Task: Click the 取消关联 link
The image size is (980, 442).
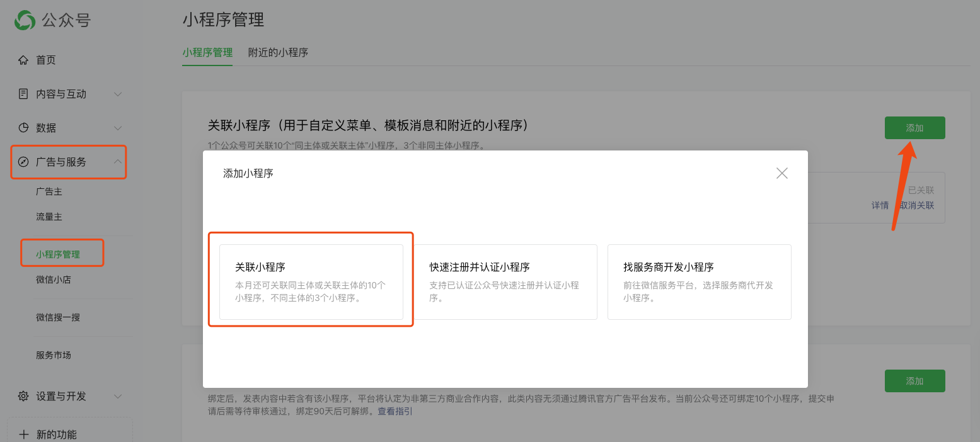Action: click(x=917, y=205)
